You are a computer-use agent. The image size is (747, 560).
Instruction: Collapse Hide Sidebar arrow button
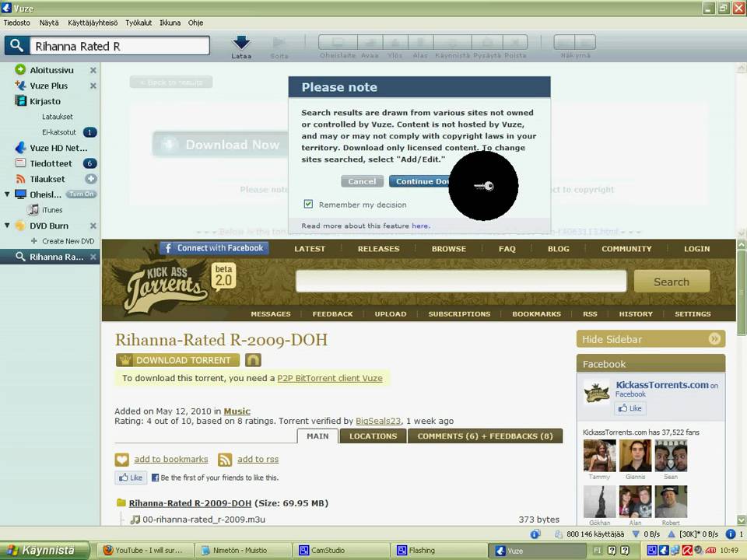tap(714, 338)
